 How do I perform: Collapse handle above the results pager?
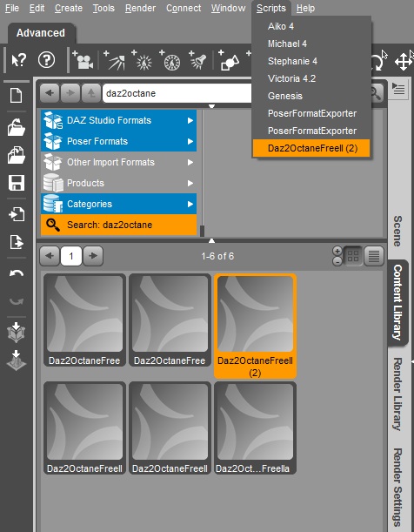[x=211, y=240]
